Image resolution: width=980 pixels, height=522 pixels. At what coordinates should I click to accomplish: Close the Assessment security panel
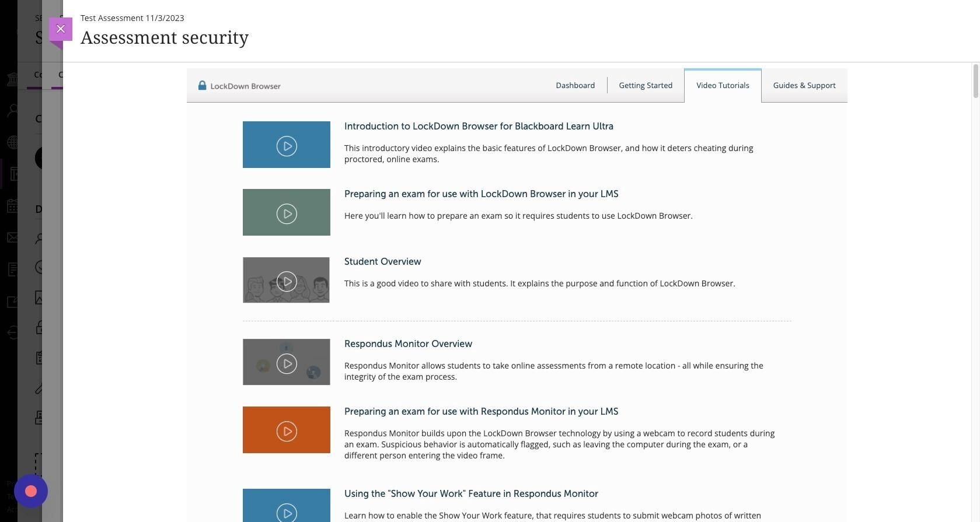(61, 29)
